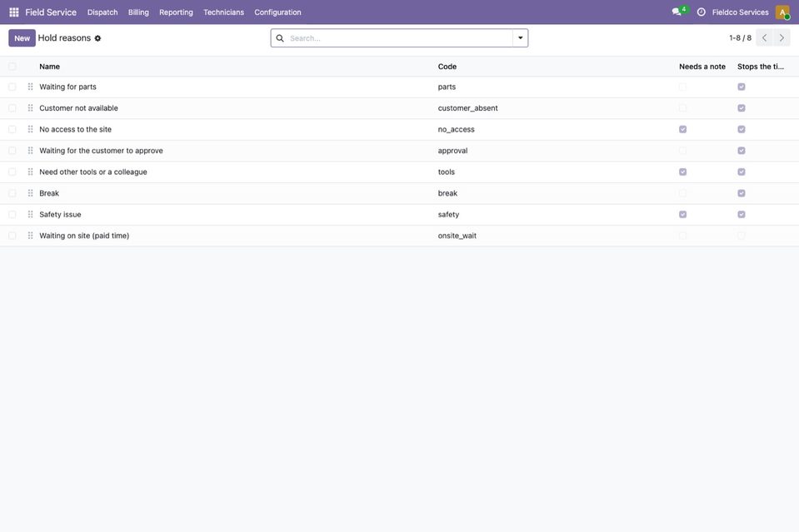Grab drag handle for Need other tools row
The height and width of the screenshot is (532, 799).
(31, 172)
